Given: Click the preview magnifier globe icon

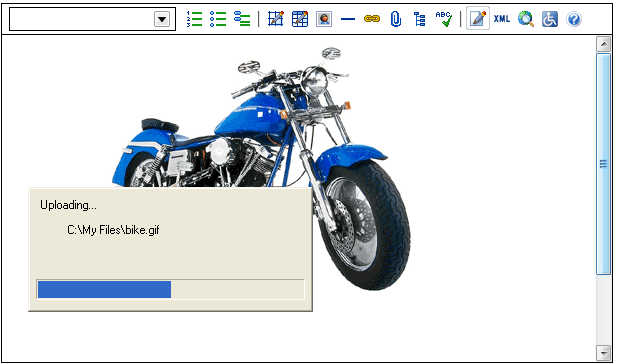Looking at the screenshot, I should pyautogui.click(x=526, y=19).
